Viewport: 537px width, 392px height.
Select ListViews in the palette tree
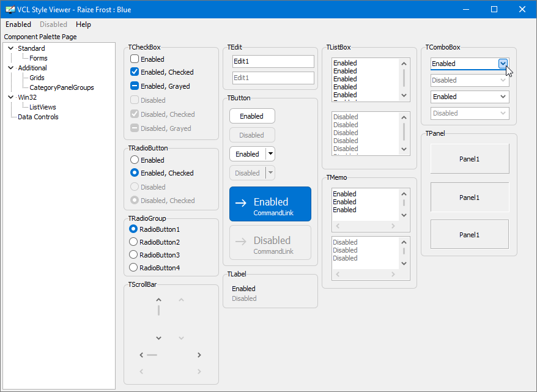[42, 107]
